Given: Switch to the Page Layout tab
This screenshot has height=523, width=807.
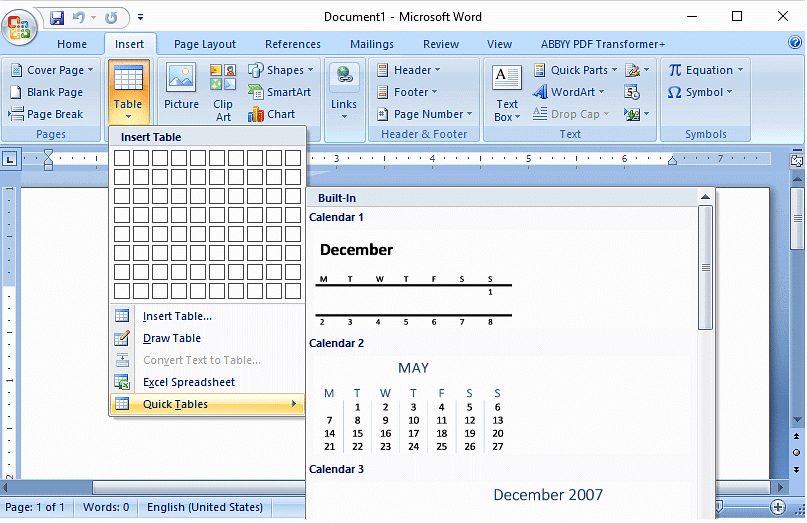Looking at the screenshot, I should point(205,44).
